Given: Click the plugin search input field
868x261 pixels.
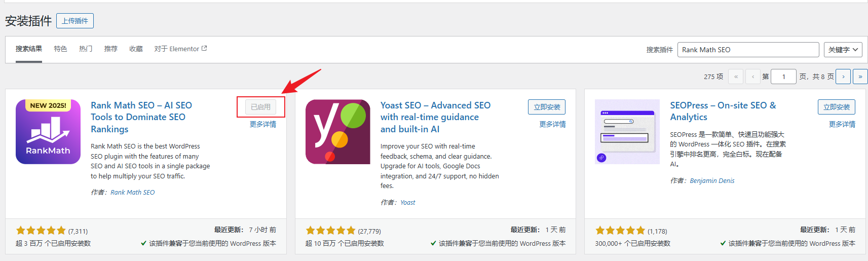Looking at the screenshot, I should [x=748, y=50].
